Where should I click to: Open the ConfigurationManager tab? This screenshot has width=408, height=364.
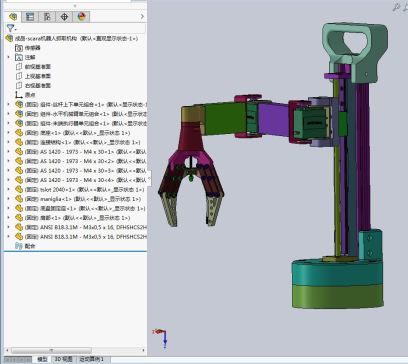pyautogui.click(x=47, y=17)
